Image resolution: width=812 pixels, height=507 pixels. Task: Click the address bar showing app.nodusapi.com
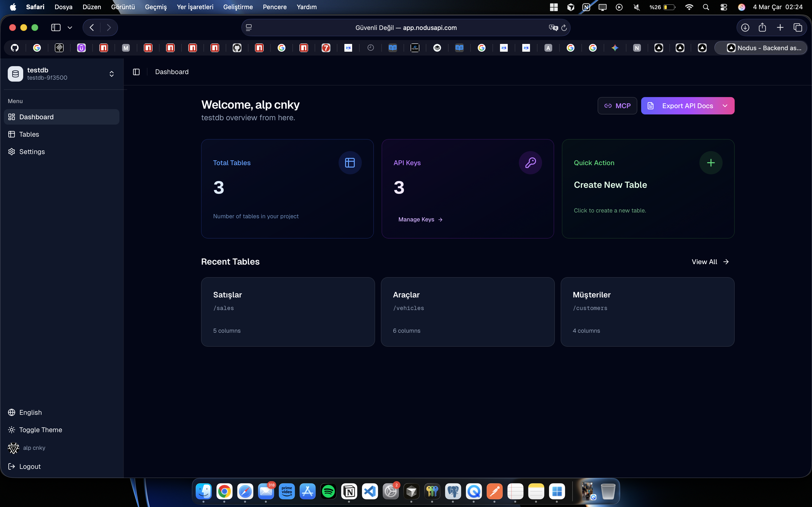[406, 28]
